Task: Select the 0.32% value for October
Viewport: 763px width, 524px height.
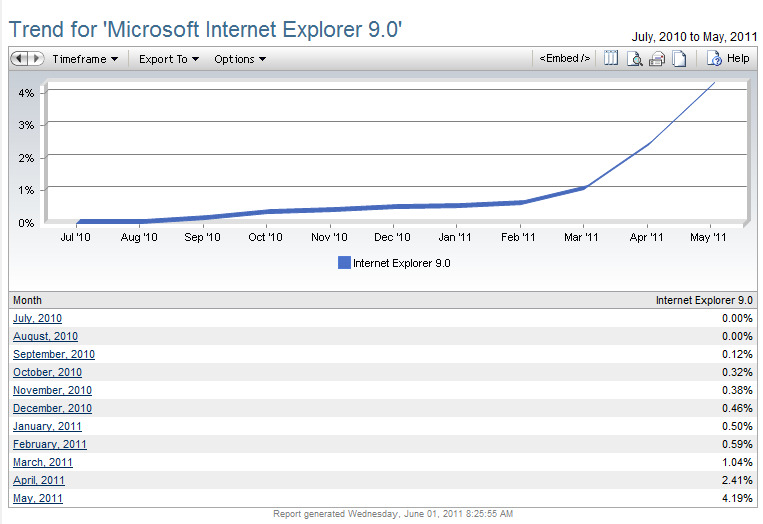Action: click(x=737, y=372)
